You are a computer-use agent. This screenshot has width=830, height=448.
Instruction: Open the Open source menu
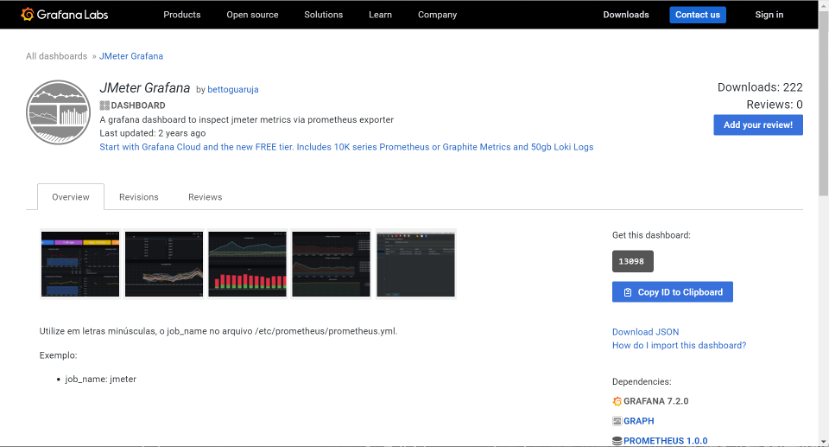click(252, 15)
